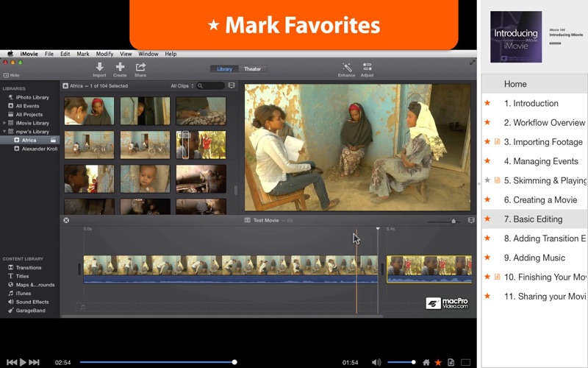Skip to next tutorial chapter
The height and width of the screenshot is (368, 588).
tap(34, 362)
